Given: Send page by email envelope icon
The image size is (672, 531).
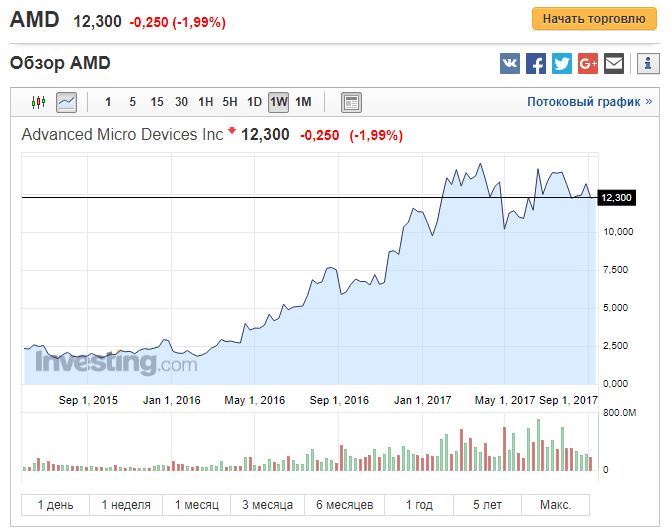Looking at the screenshot, I should 614,64.
